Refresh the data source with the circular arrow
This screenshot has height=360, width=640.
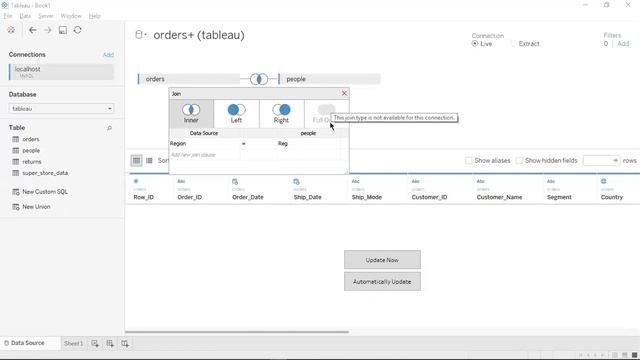tap(78, 30)
